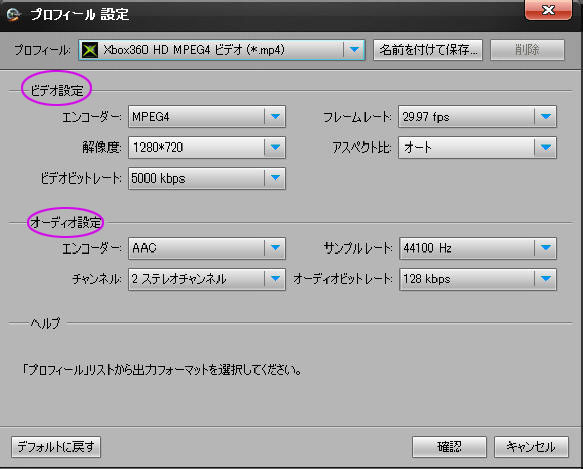Click the ビデオ設定 section heading

pos(57,90)
